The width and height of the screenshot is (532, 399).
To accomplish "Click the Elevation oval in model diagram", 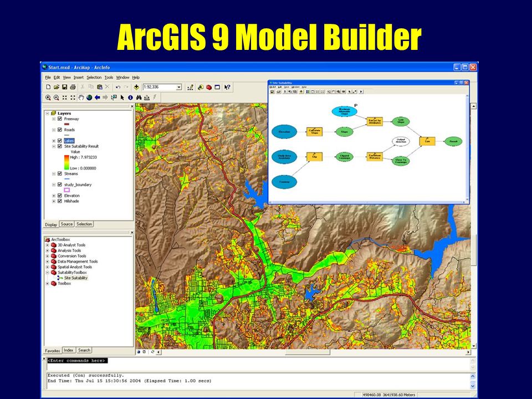I will (284, 132).
